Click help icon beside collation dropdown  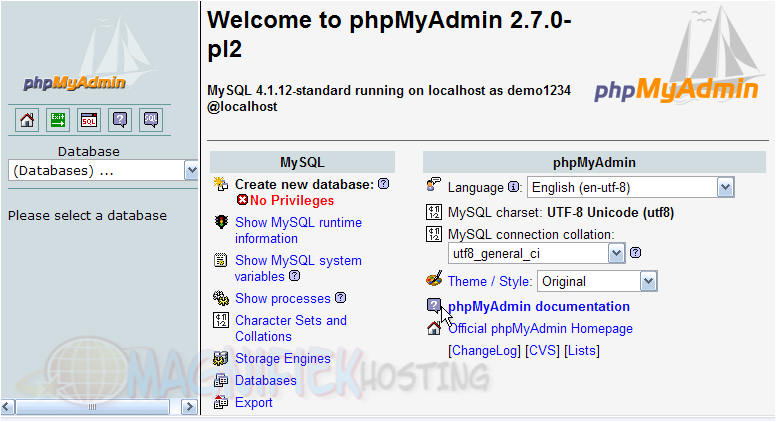coord(635,253)
